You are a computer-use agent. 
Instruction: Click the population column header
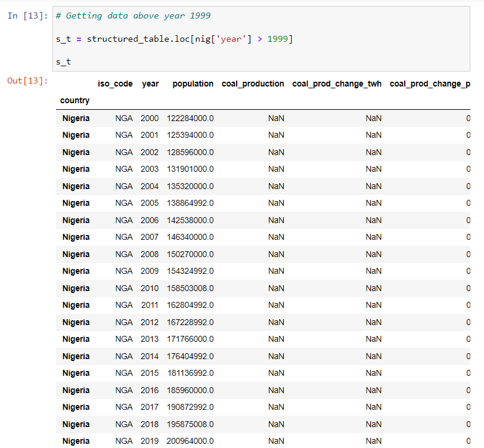(193, 84)
